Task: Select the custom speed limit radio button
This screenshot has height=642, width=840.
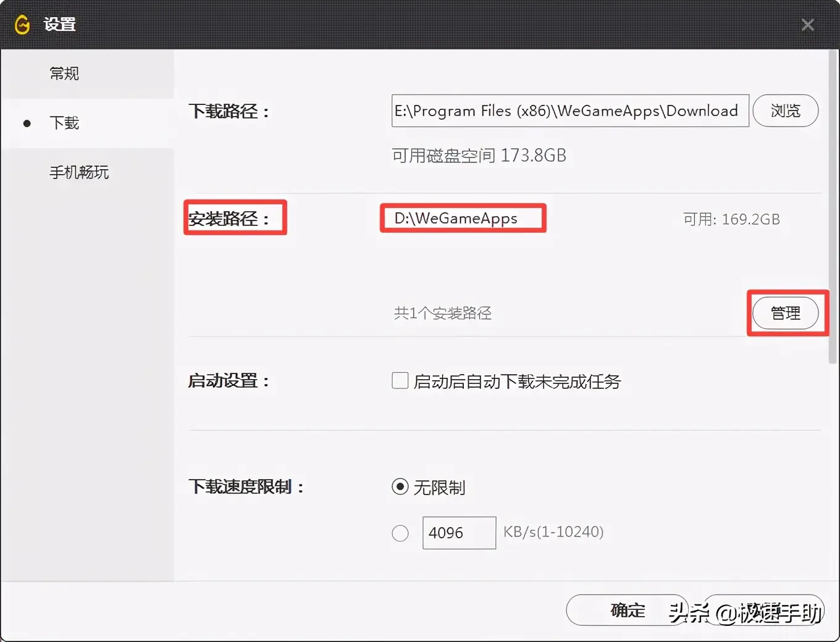Action: (400, 533)
